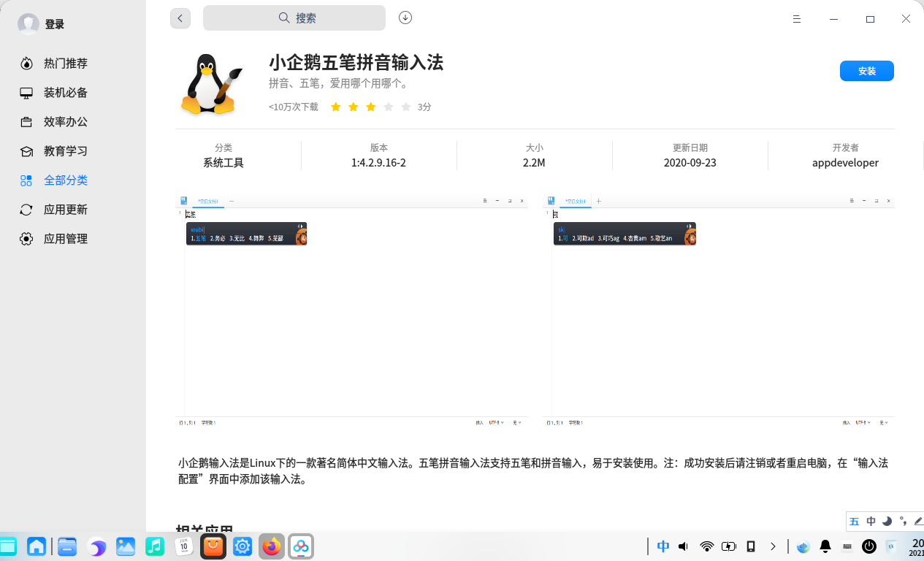924x561 pixels.
Task: Click the 登录 login text
Action: pos(55,24)
